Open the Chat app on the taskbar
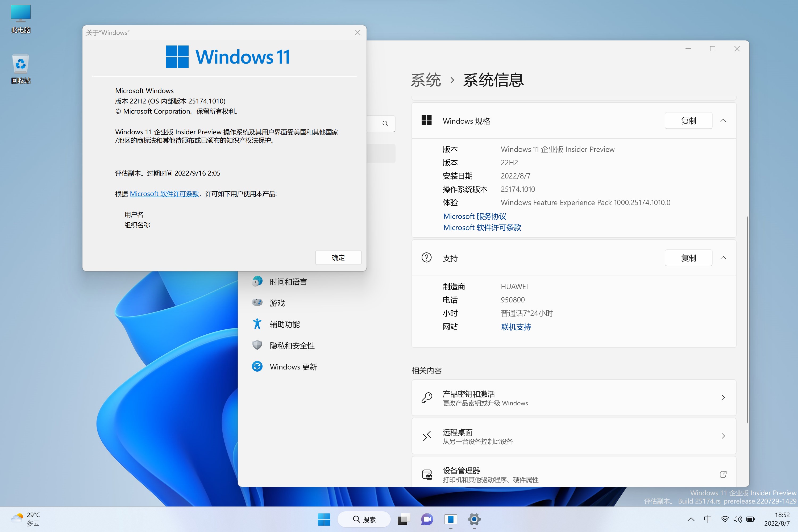798x532 pixels. point(427,519)
